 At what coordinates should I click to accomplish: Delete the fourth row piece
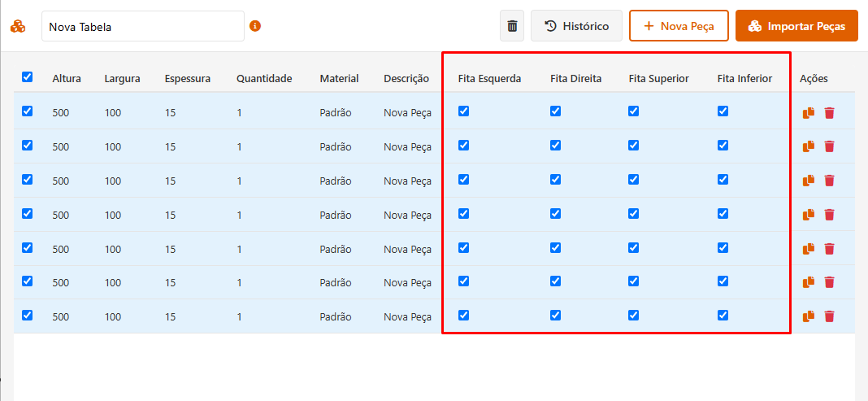point(829,215)
